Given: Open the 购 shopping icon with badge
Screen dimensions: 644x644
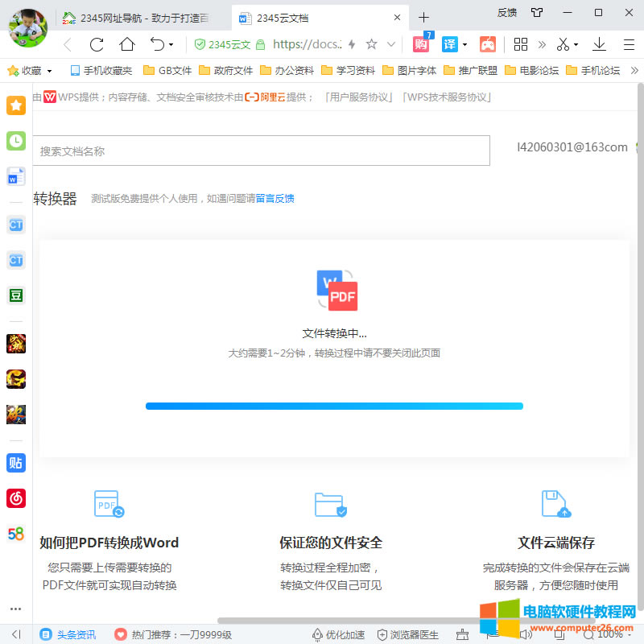Looking at the screenshot, I should [420, 46].
